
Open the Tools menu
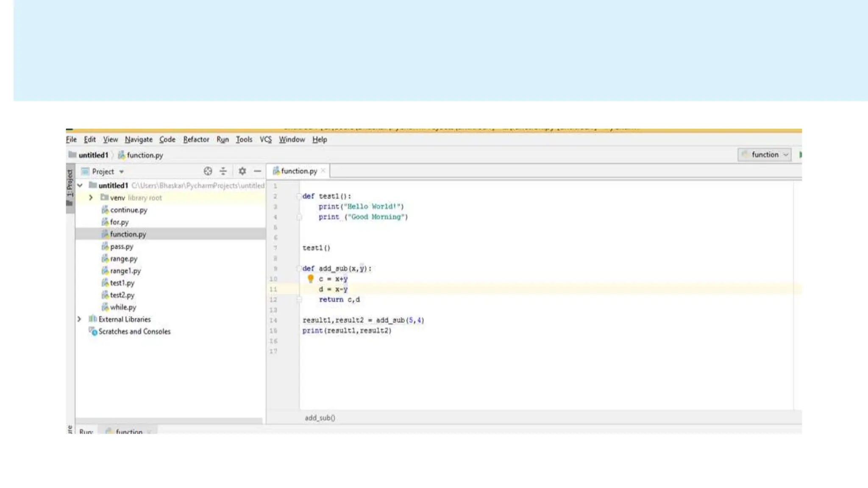click(x=244, y=139)
